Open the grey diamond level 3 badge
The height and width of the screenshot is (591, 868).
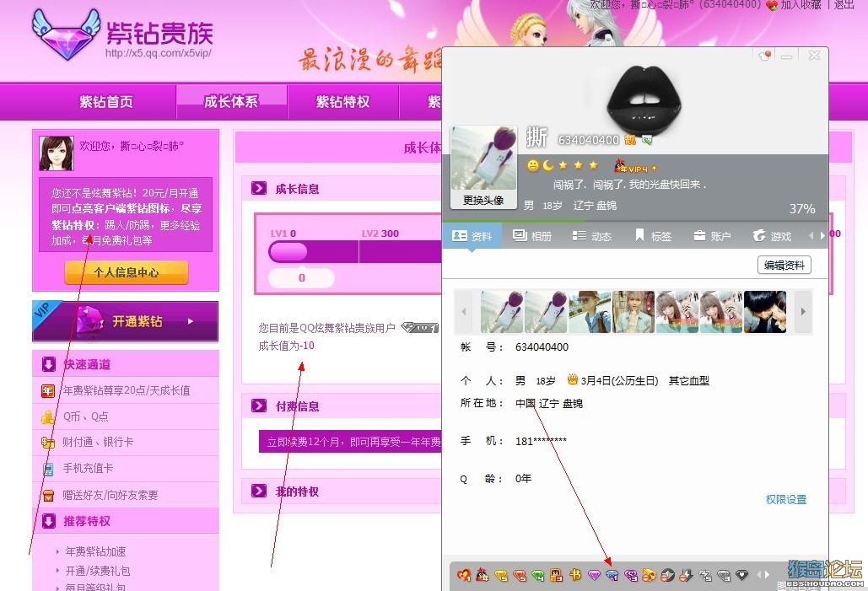point(724,576)
